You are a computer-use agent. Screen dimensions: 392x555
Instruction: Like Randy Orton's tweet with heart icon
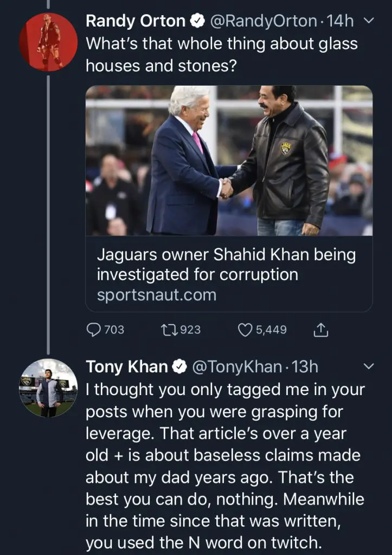246,329
